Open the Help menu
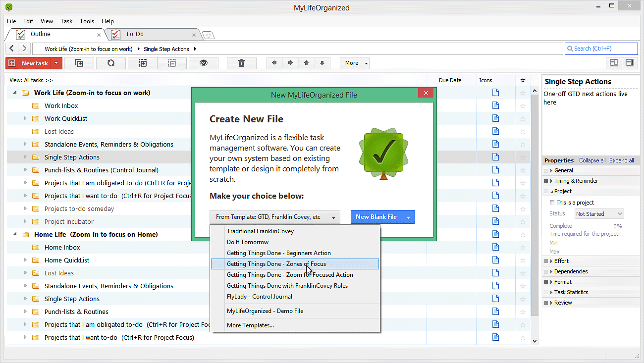644x363 pixels. [x=107, y=21]
